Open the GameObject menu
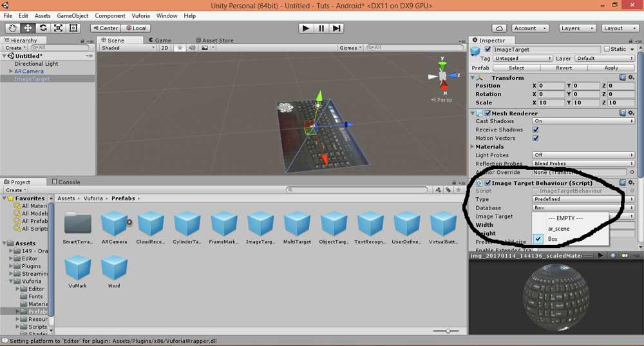This screenshot has width=644, height=346. click(x=72, y=15)
